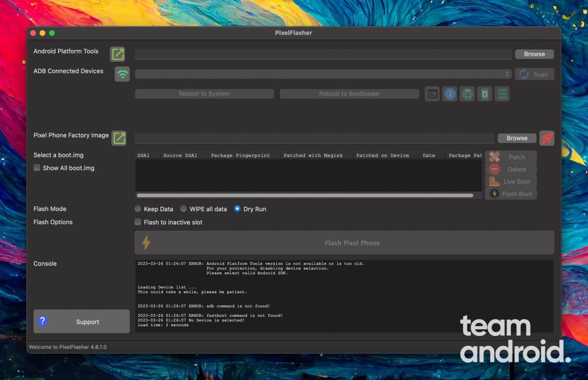588x380 pixels.
Task: Click the blue device info icon
Action: (x=450, y=94)
